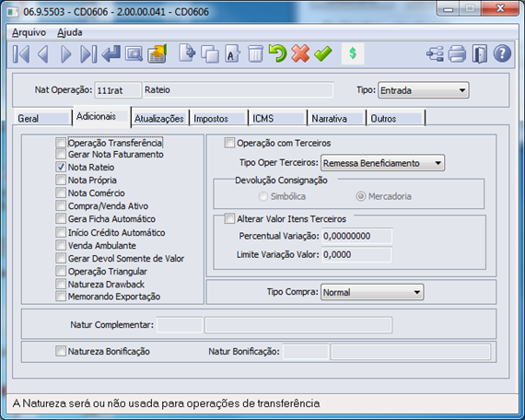Toggle Nota Própria checkbox
This screenshot has width=525, height=420.
(x=61, y=180)
